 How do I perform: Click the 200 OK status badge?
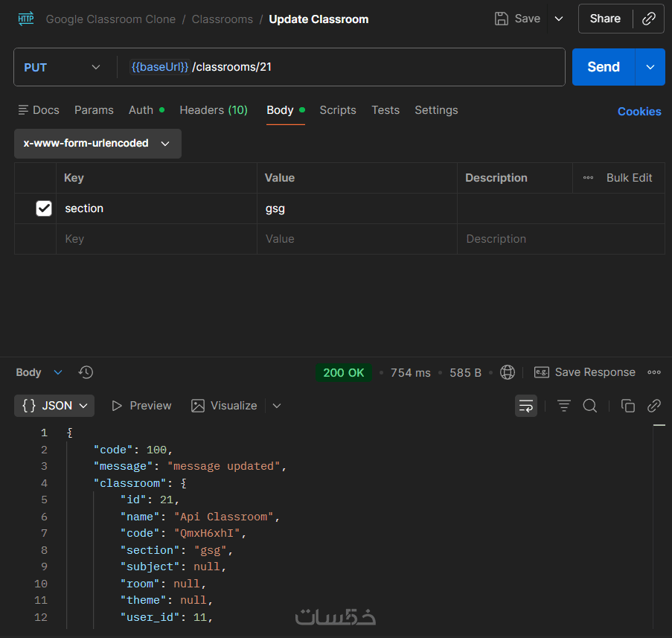(x=344, y=372)
